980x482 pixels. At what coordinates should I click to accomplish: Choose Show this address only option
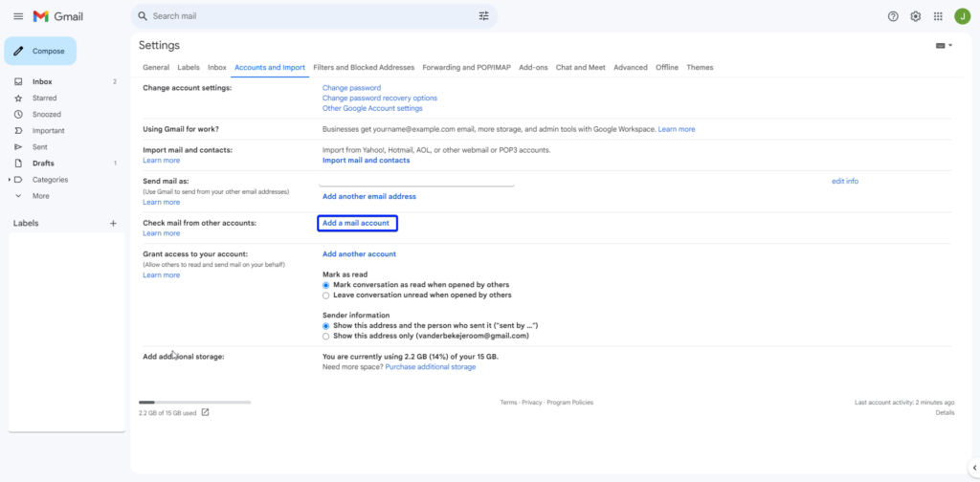coord(326,337)
